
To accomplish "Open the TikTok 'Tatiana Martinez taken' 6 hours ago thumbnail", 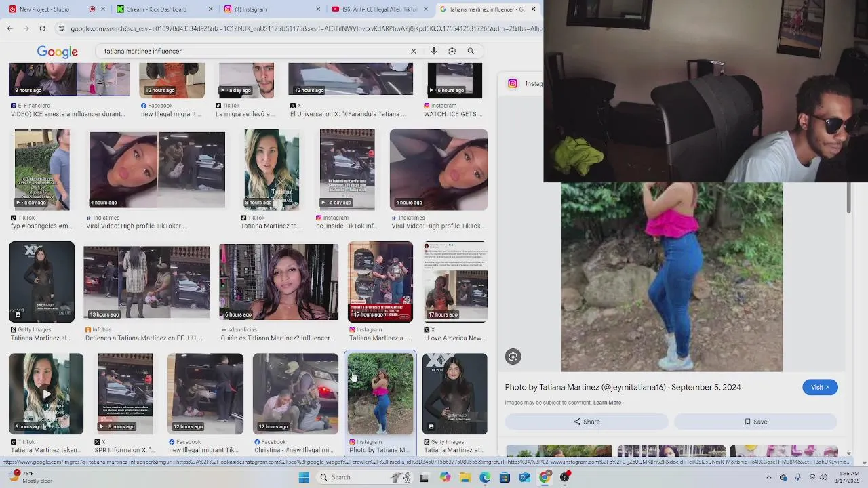I will (46, 393).
